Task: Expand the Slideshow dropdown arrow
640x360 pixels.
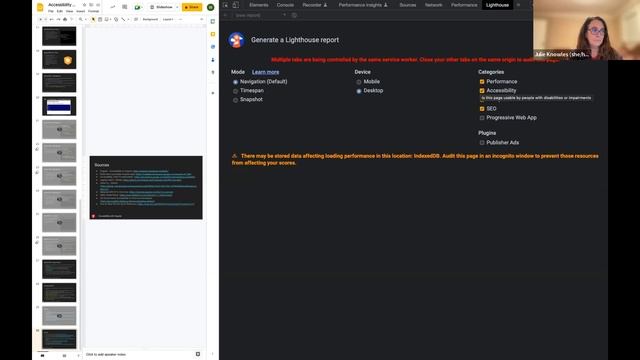Action: tap(177, 7)
